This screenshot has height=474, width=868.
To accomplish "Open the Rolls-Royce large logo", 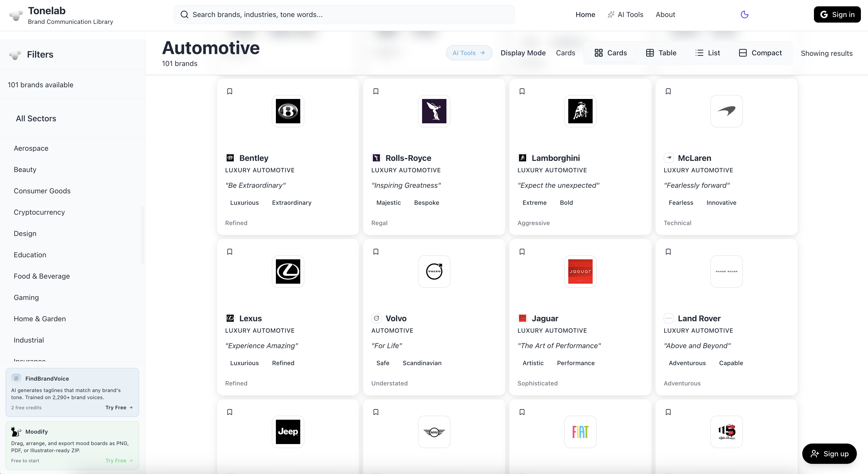I will pyautogui.click(x=434, y=111).
